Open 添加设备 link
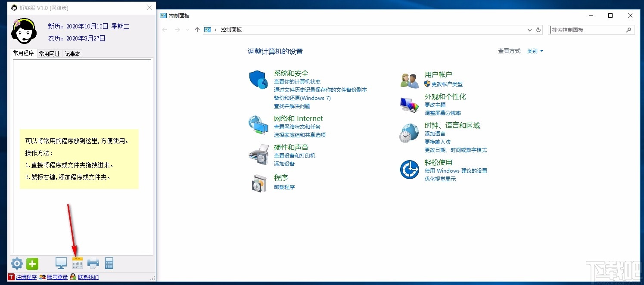This screenshot has height=285, width=644. coord(284,164)
